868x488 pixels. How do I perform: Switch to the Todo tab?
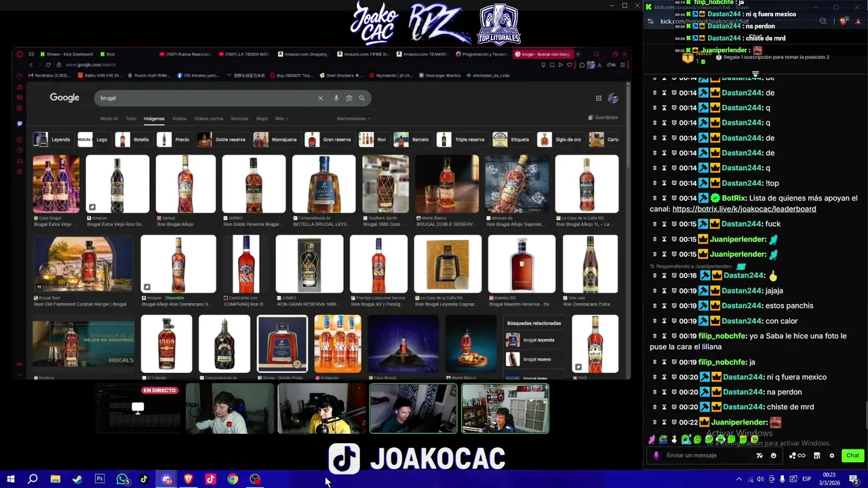[x=131, y=119]
